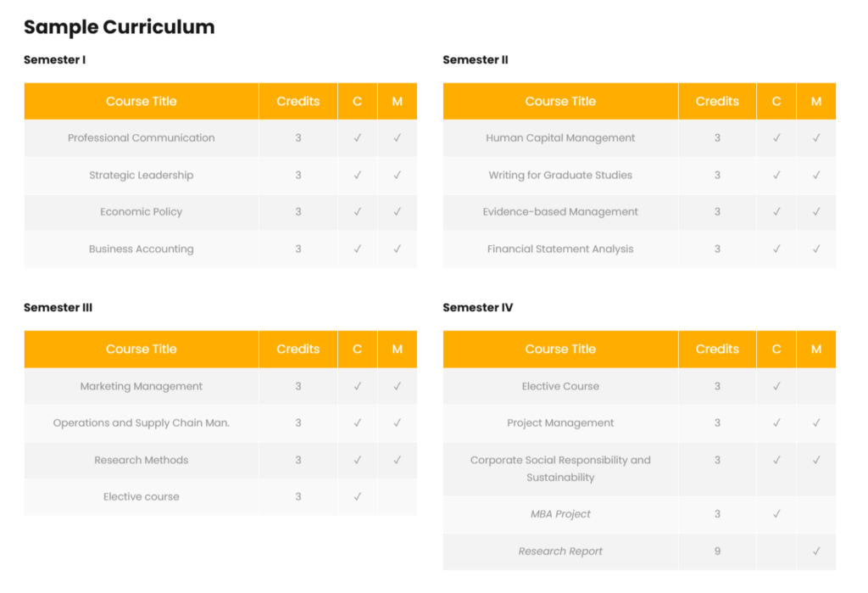The image size is (868, 593).
Task: Select the Semester III heading
Action: (x=58, y=308)
